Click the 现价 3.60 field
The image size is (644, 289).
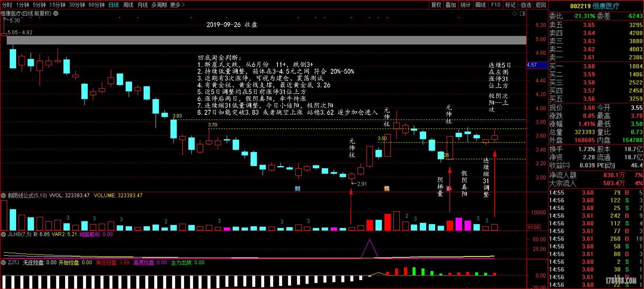(x=572, y=107)
